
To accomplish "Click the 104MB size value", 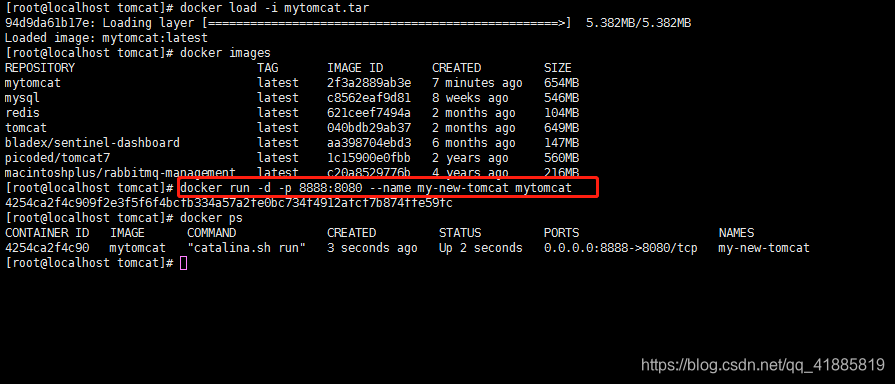I will point(561,112).
